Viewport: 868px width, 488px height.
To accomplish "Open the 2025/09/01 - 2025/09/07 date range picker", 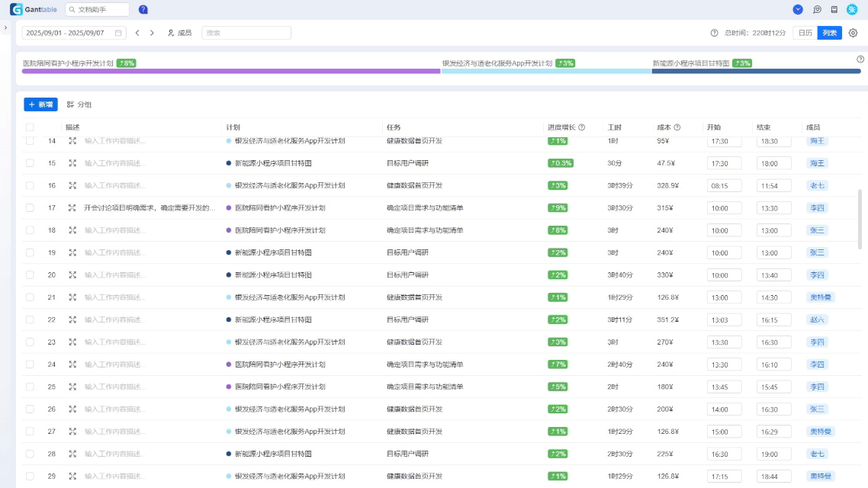I will coord(74,34).
